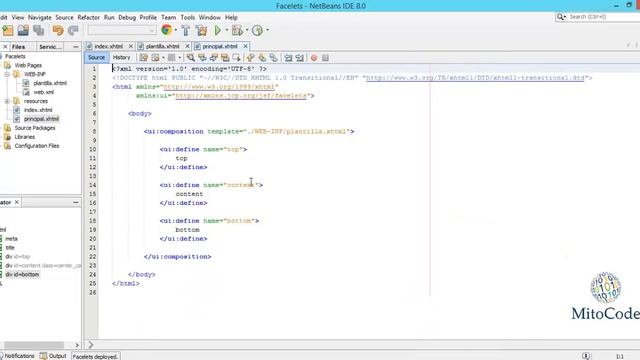Switch to the Files panel tab
The width and height of the screenshot is (640, 360).
(18, 47)
